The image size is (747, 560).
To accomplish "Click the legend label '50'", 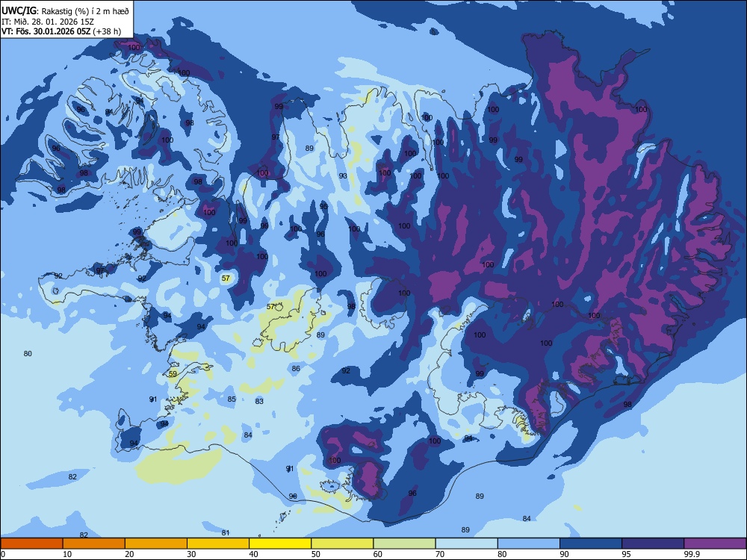I will point(315,554).
